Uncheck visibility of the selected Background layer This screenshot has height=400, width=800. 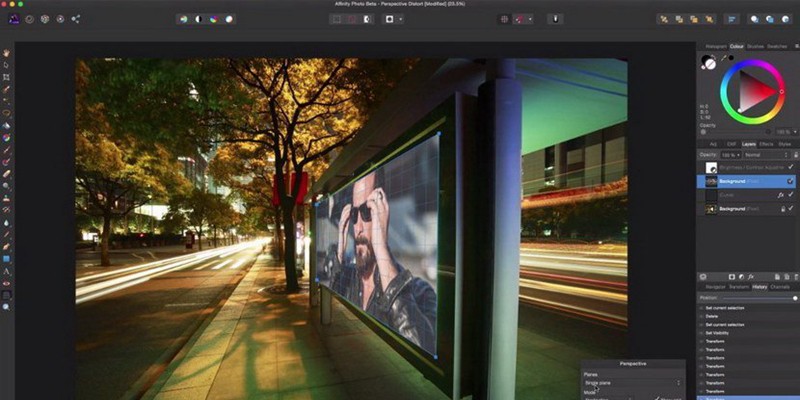790,181
